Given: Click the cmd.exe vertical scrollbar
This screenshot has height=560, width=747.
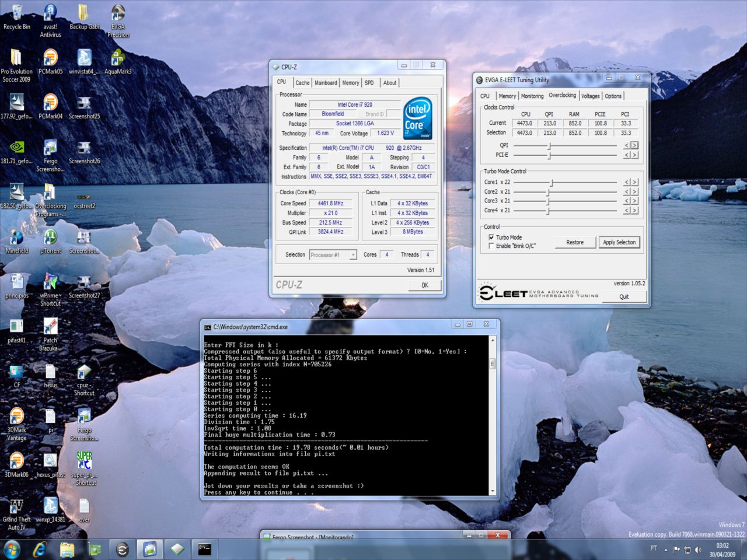Looking at the screenshot, I should coord(492,416).
